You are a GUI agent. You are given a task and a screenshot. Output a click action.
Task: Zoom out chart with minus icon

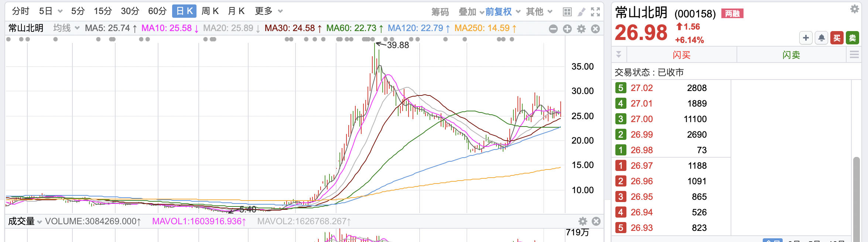point(553,29)
